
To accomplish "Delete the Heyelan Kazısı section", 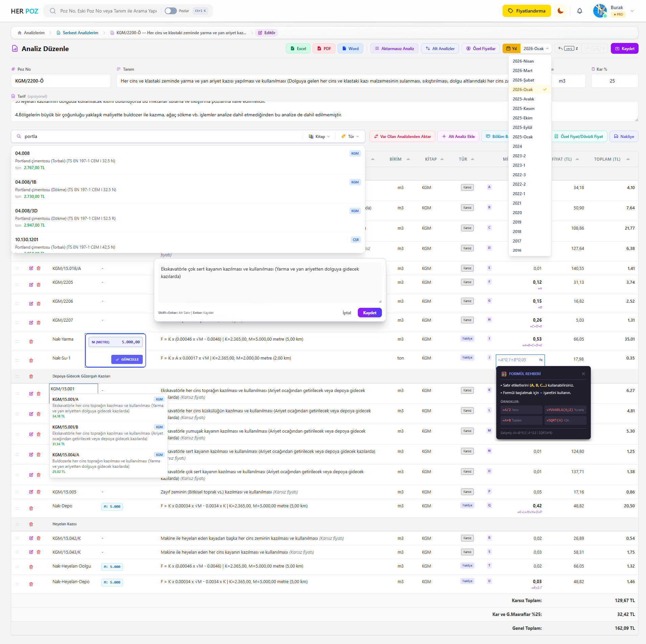I will [x=31, y=524].
